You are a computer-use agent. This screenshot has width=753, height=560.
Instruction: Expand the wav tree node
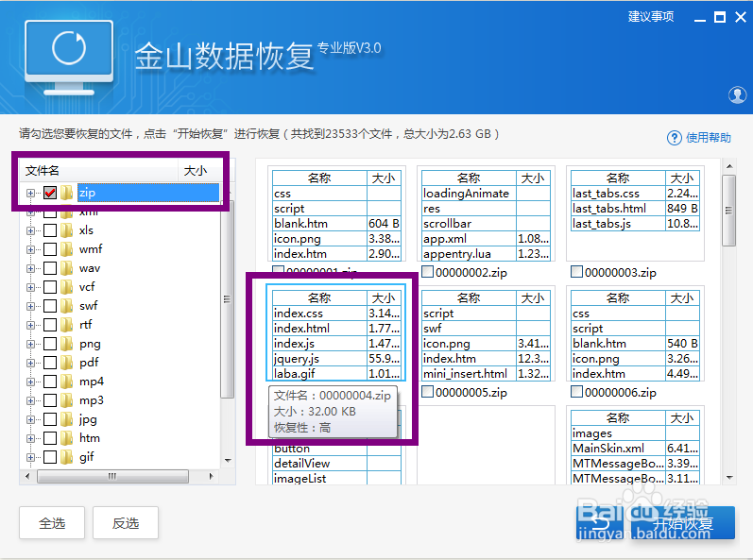[x=31, y=269]
